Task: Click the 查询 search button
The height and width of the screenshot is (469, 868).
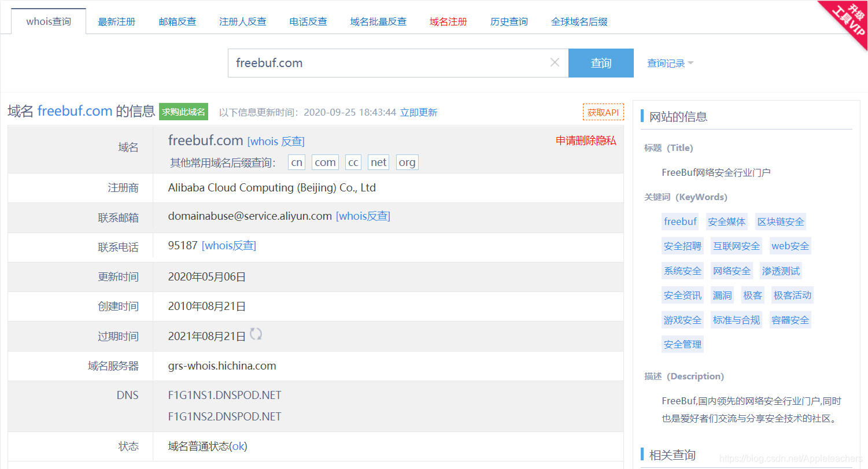Action: [x=601, y=63]
